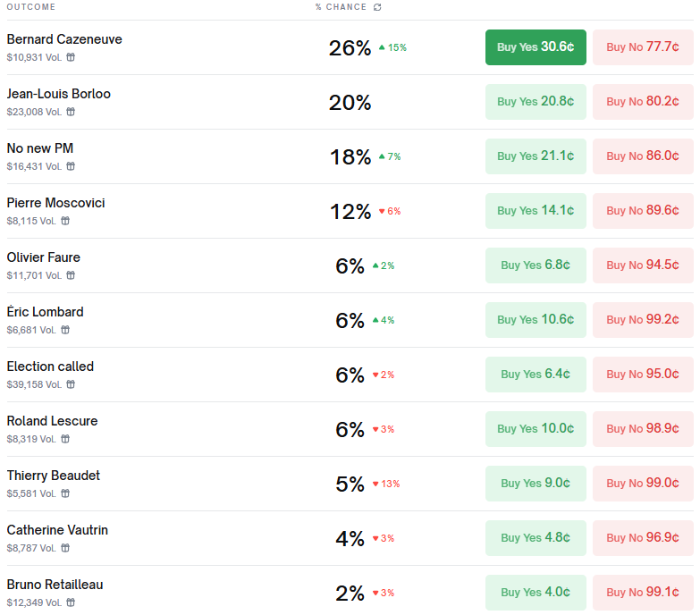Select Buy Yes 21.1¢ for No new PM
Viewport: 700px width, 615px height.
pyautogui.click(x=536, y=156)
